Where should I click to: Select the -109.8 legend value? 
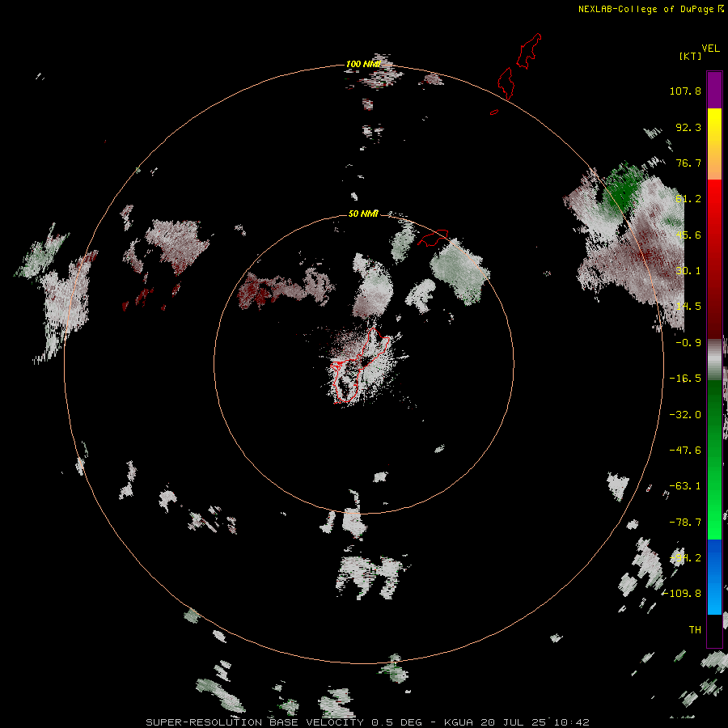(x=683, y=594)
